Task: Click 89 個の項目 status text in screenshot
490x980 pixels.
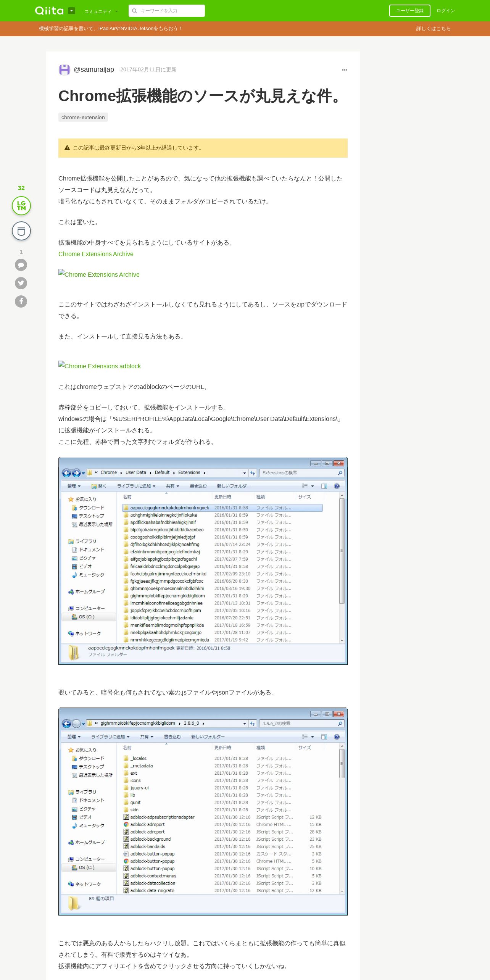Action: pyautogui.click(x=101, y=898)
